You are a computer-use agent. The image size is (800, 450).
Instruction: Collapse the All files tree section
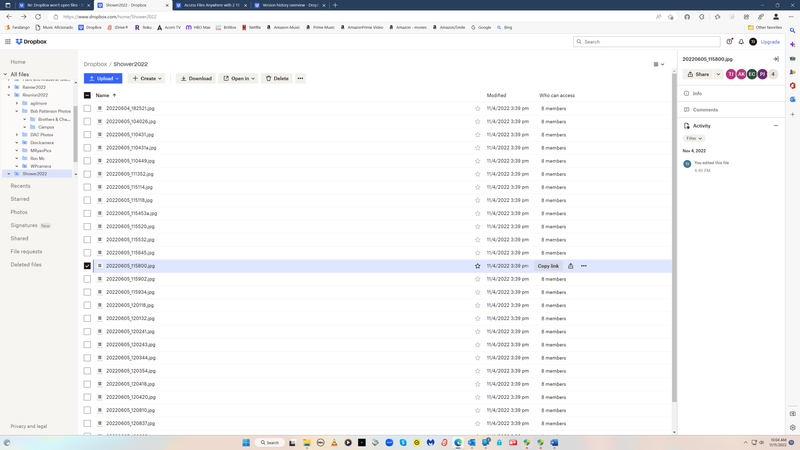6,74
